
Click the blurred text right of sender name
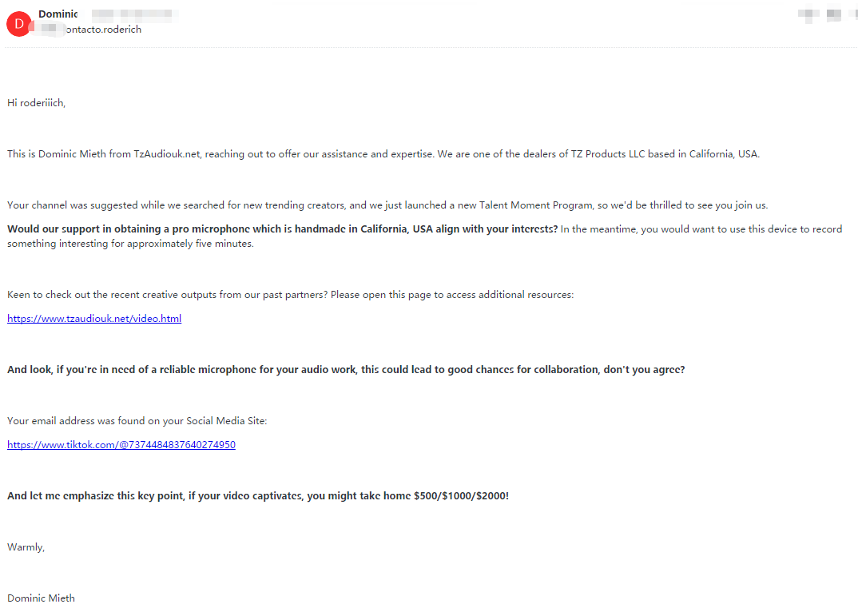[132, 14]
